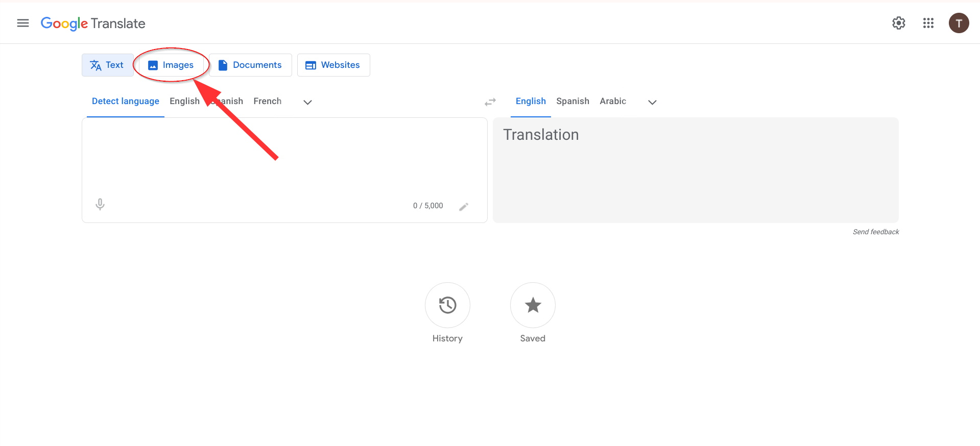Switch to the Documents tab
Screen dimensions: 980x446
[x=250, y=65]
